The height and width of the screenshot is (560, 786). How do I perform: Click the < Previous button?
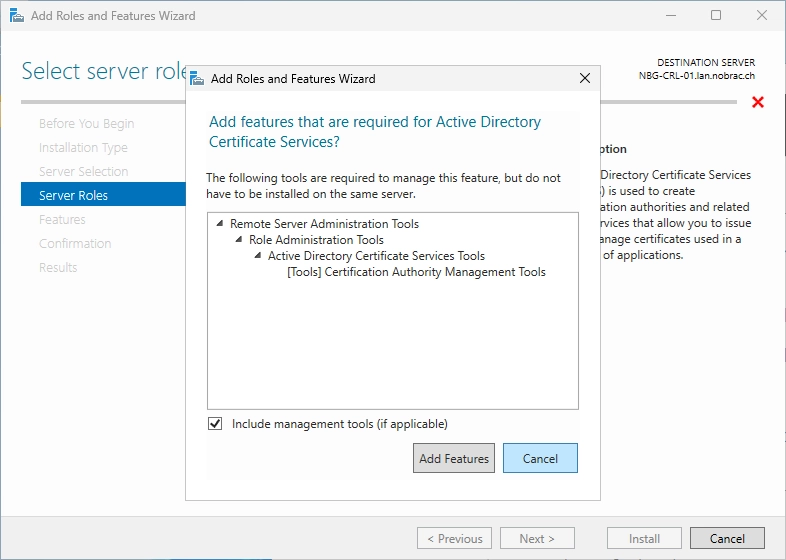pos(455,538)
